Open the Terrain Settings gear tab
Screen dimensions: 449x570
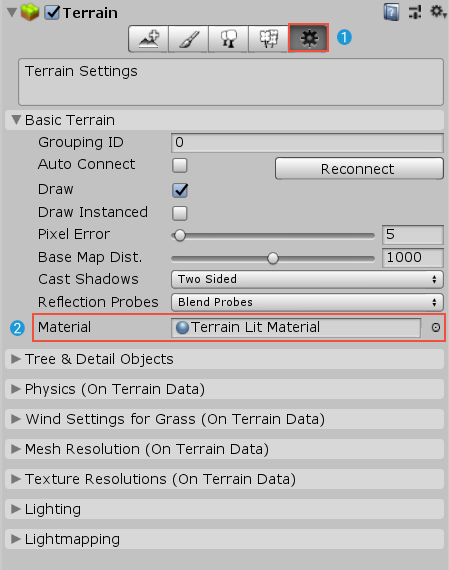[x=308, y=38]
